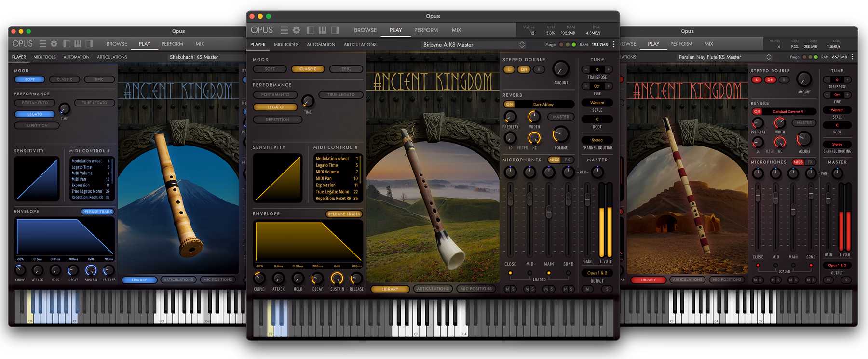This screenshot has width=868, height=359.
Task: Click reverb Width knob in center window
Action: pyautogui.click(x=534, y=117)
